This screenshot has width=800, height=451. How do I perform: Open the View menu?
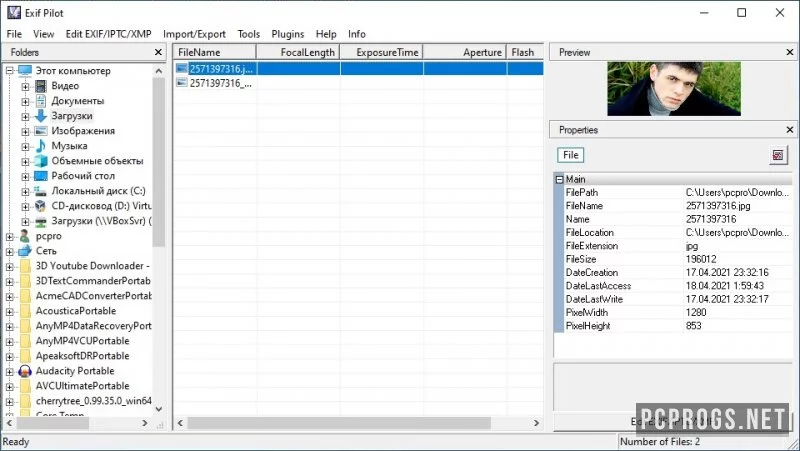(x=43, y=34)
